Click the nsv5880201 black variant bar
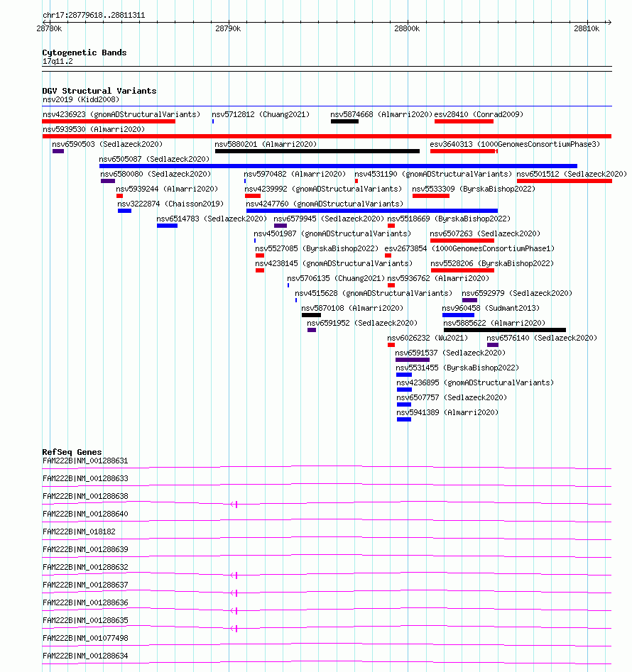632x672 pixels. click(x=317, y=151)
